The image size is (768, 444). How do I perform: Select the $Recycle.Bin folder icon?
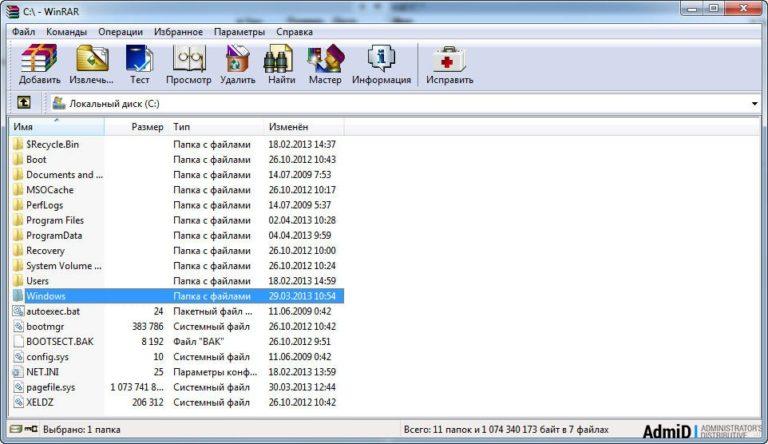point(18,144)
